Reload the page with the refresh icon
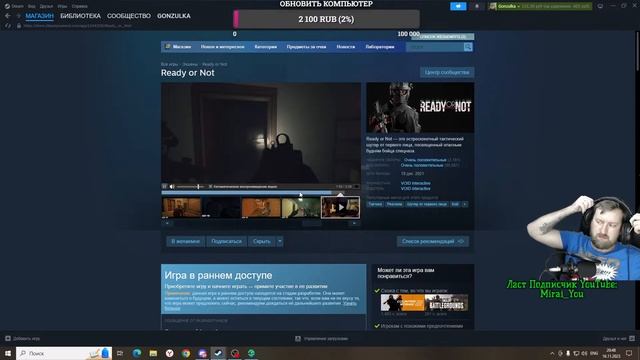640x360 pixels. pos(7,25)
